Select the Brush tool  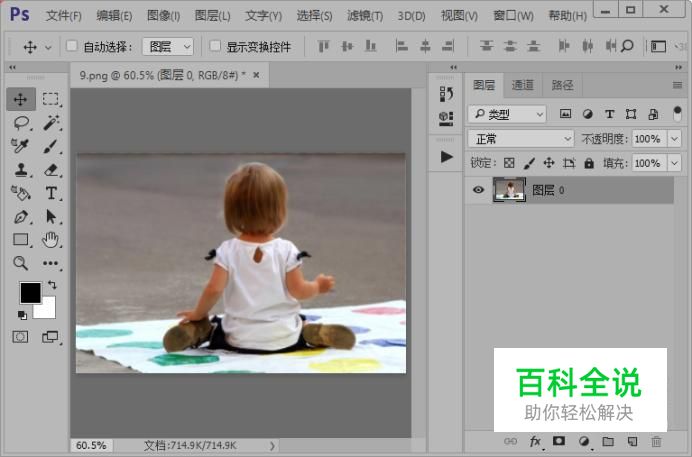pos(51,146)
